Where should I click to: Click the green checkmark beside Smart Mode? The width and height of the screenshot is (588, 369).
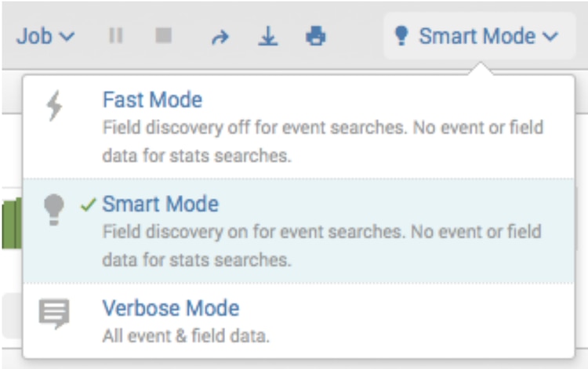pos(89,205)
